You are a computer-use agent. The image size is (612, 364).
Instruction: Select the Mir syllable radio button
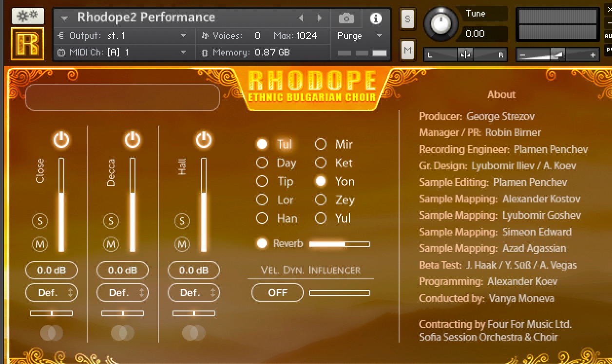[x=321, y=145]
